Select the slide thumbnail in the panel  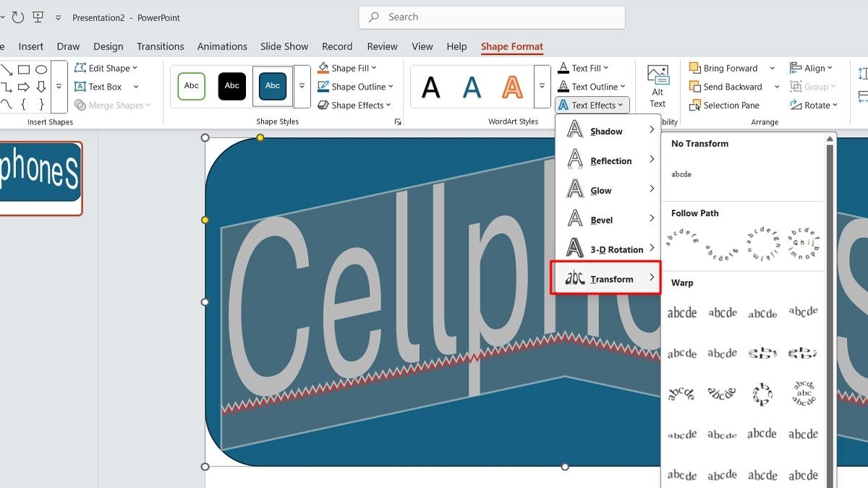(x=40, y=178)
